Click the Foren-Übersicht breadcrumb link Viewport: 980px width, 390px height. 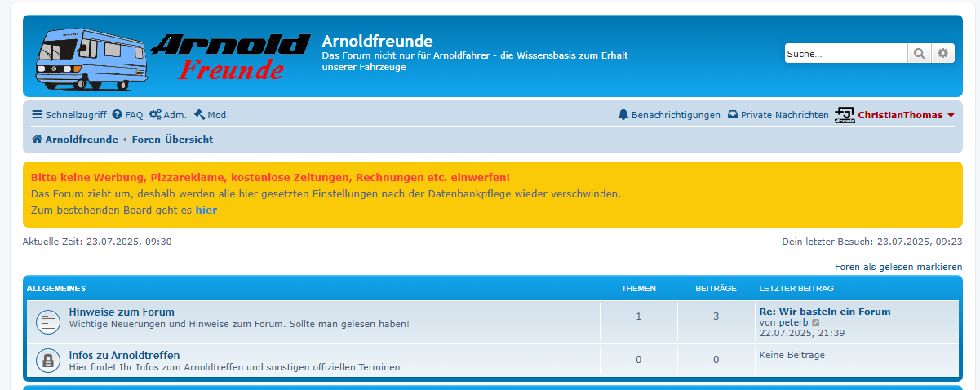(173, 140)
